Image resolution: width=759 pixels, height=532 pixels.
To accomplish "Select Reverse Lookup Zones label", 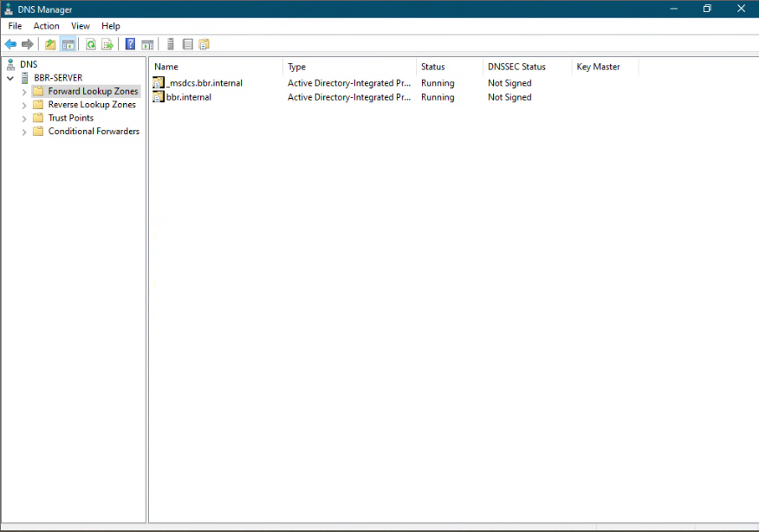I will tap(92, 105).
